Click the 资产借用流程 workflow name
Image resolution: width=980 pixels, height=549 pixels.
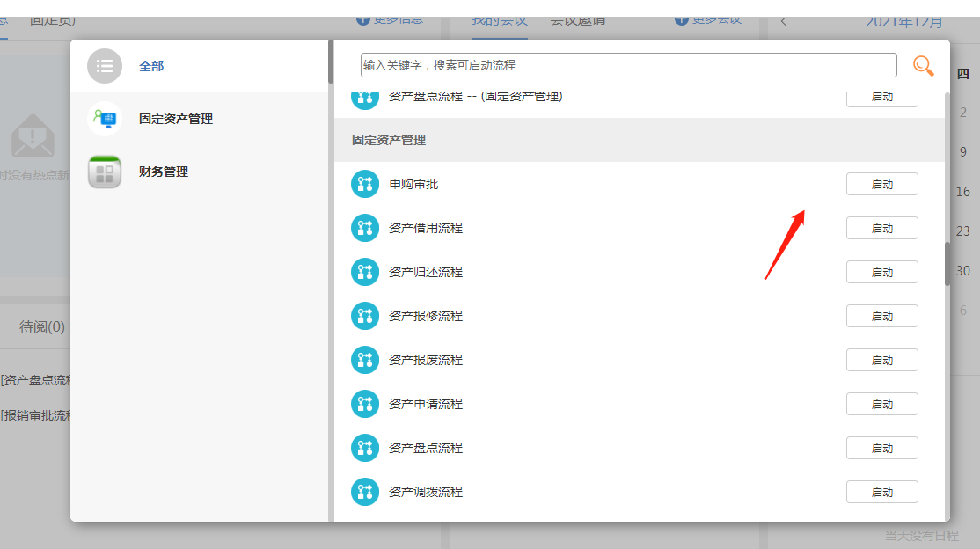tap(426, 228)
